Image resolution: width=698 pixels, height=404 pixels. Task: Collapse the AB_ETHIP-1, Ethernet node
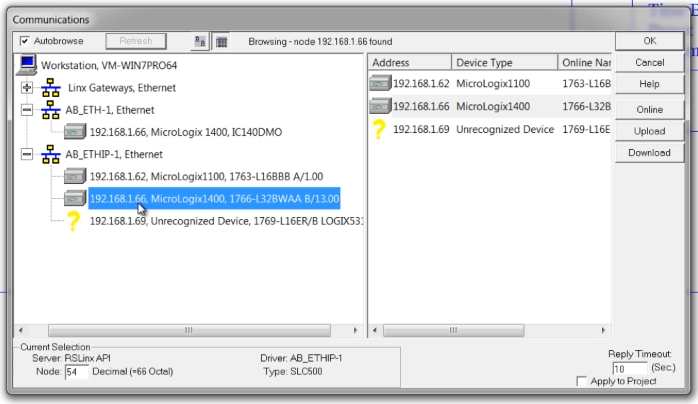pos(27,154)
